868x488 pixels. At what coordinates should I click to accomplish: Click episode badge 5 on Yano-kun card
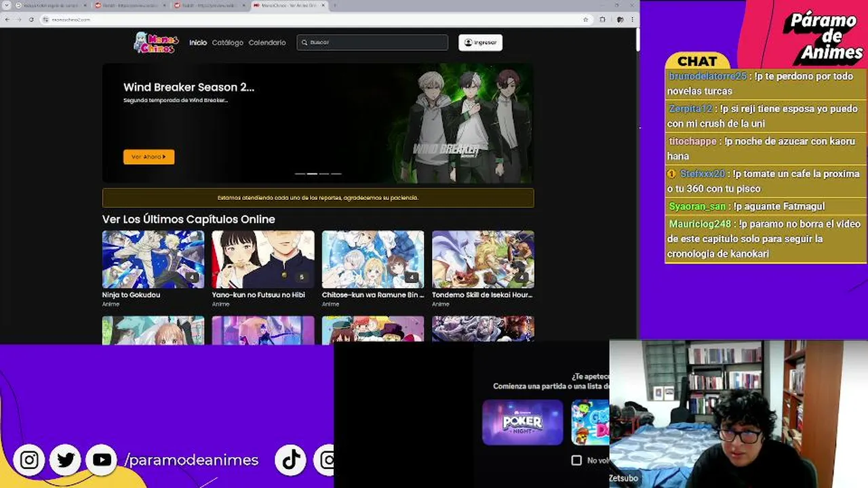[302, 277]
